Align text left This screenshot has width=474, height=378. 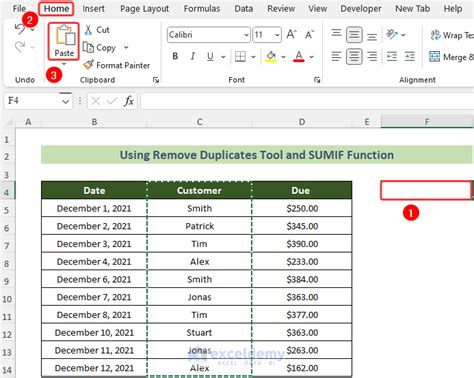click(336, 57)
